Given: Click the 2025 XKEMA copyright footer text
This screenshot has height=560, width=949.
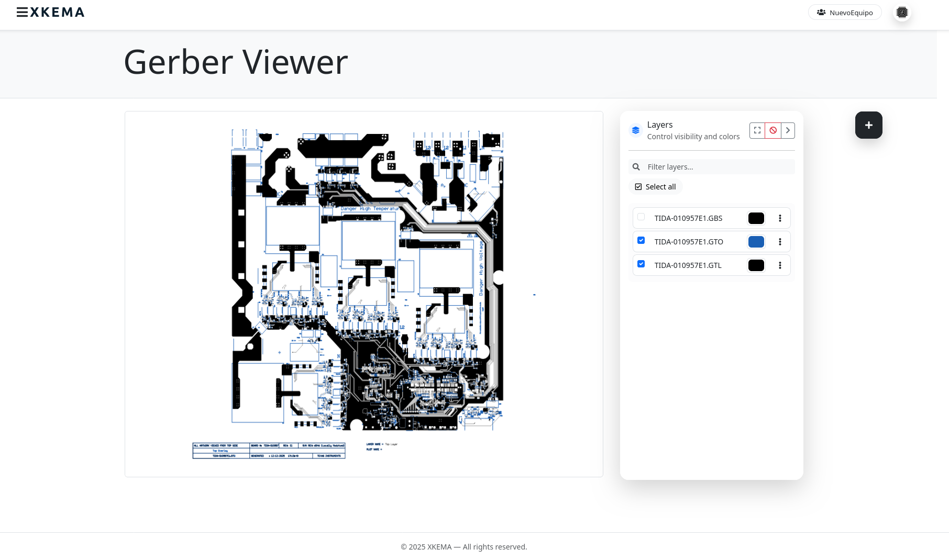Looking at the screenshot, I should (464, 547).
